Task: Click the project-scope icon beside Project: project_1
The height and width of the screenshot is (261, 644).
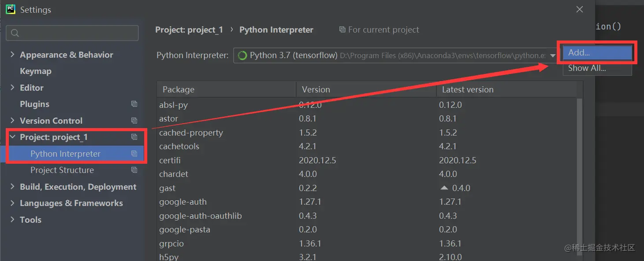Action: coord(134,137)
